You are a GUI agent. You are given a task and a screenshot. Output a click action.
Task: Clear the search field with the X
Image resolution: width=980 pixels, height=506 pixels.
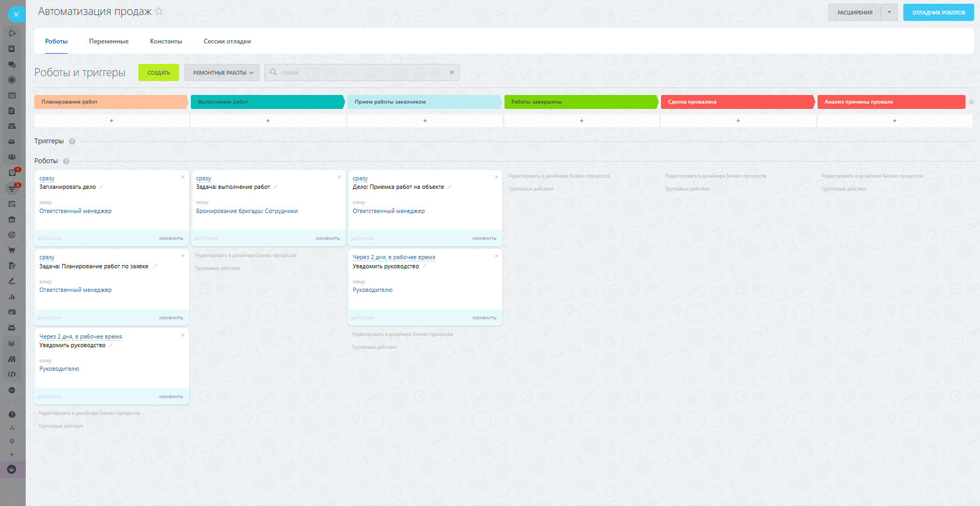click(452, 72)
